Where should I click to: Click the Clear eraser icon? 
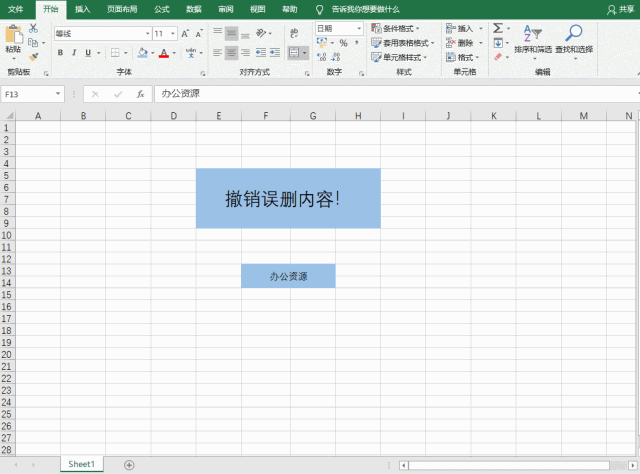pyautogui.click(x=498, y=57)
